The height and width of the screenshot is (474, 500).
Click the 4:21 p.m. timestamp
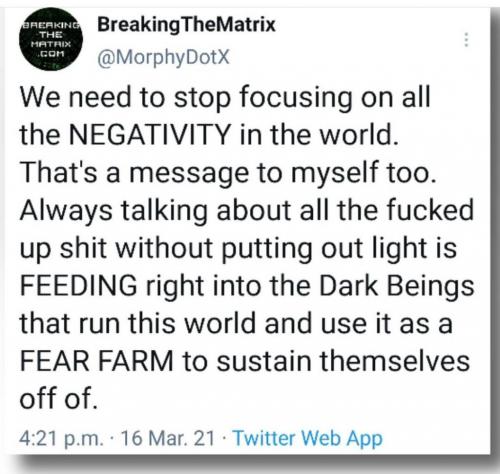pos(61,438)
